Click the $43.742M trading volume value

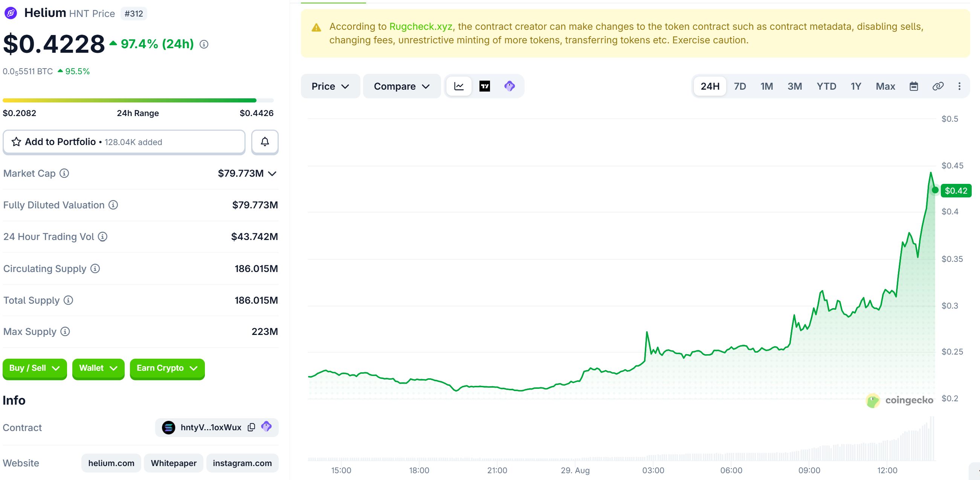click(x=255, y=237)
